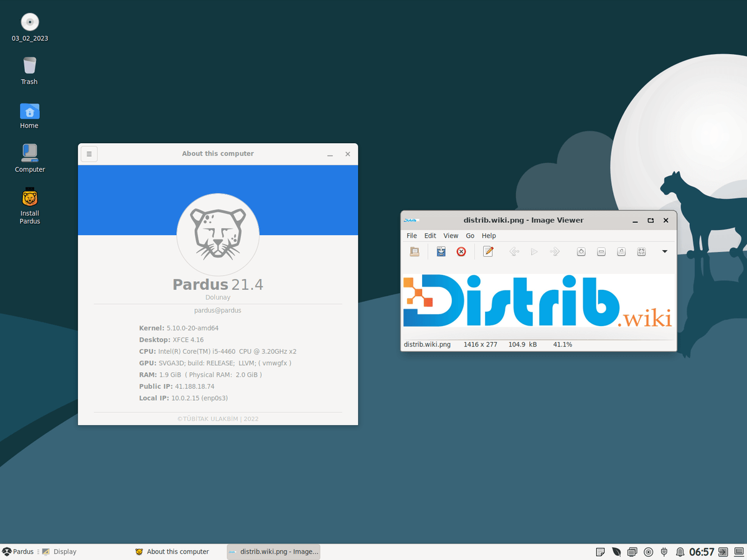Click the red delete icon in Image Viewer toolbar

pos(461,251)
